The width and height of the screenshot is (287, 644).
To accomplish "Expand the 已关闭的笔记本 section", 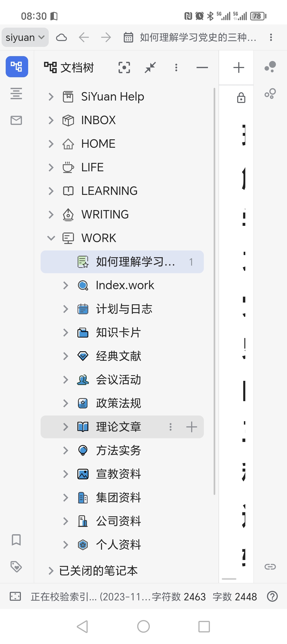I will (51, 571).
